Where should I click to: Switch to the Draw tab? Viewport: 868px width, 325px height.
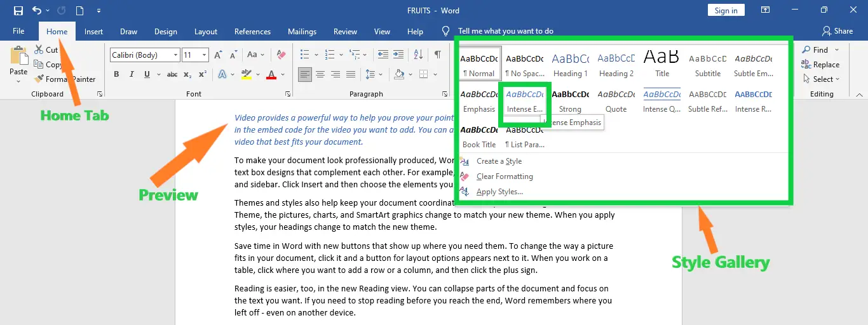pyautogui.click(x=128, y=31)
